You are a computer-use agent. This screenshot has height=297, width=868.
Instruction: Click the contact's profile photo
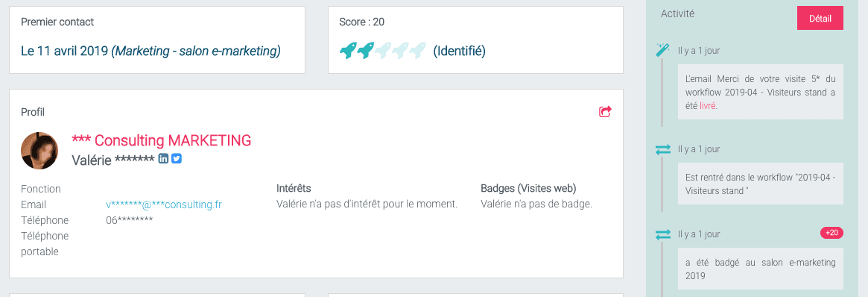click(x=39, y=151)
